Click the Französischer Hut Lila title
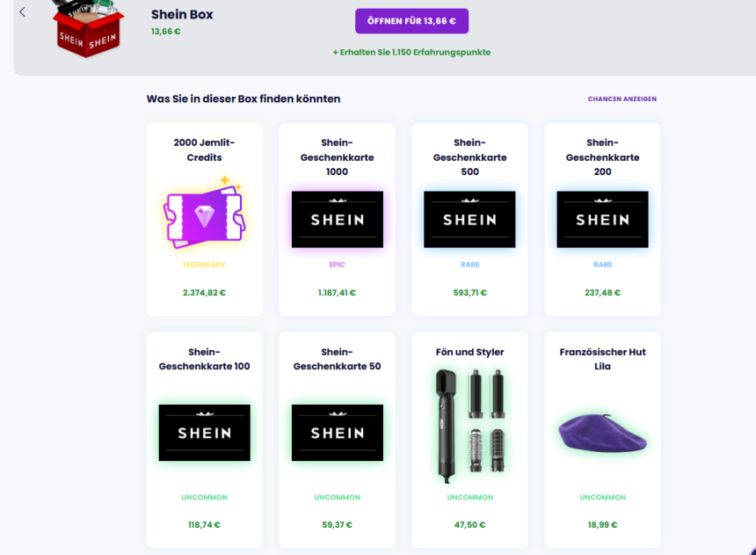The width and height of the screenshot is (756, 555). point(602,359)
